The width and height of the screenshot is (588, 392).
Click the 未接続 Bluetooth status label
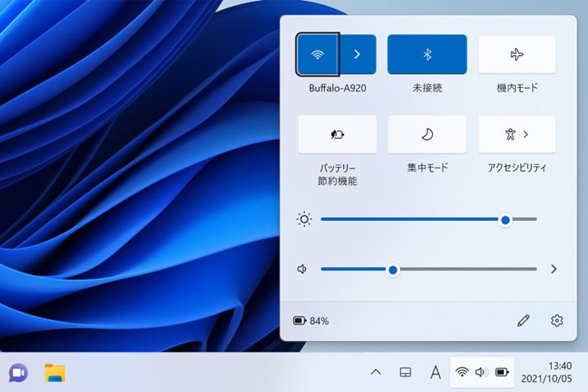[x=427, y=88]
